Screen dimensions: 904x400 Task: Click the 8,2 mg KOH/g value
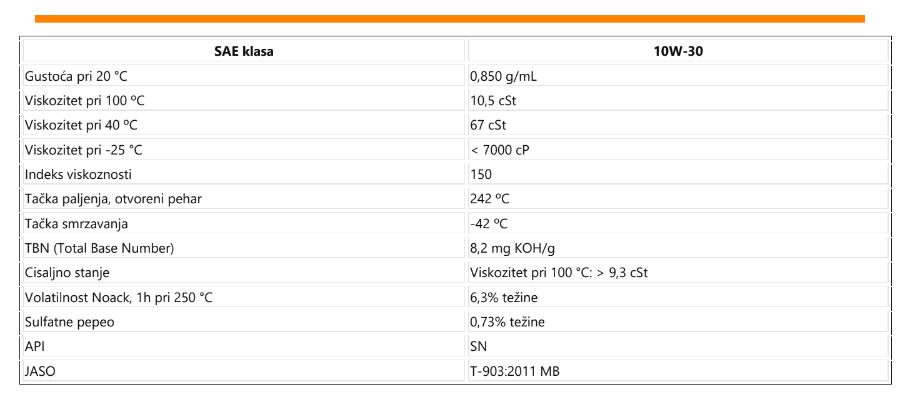pyautogui.click(x=512, y=248)
